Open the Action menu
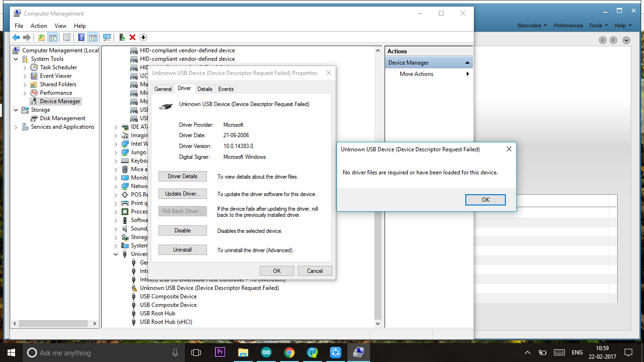This screenshot has width=644, height=362. 39,26
